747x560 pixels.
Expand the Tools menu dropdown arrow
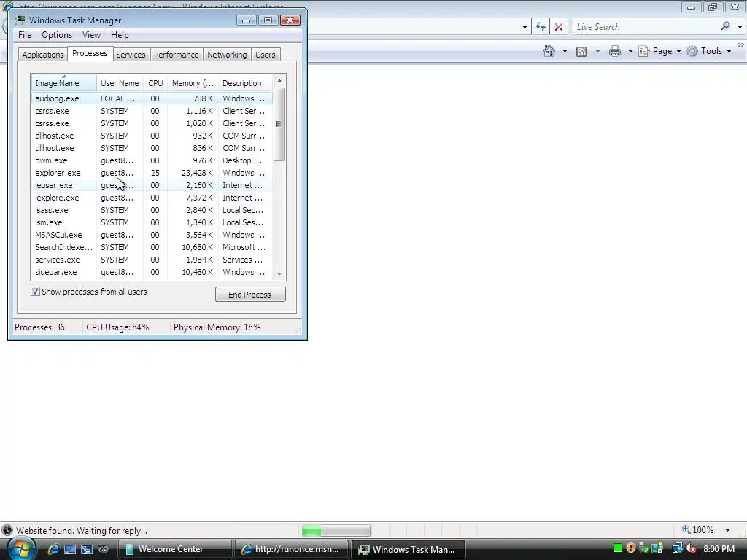point(729,51)
